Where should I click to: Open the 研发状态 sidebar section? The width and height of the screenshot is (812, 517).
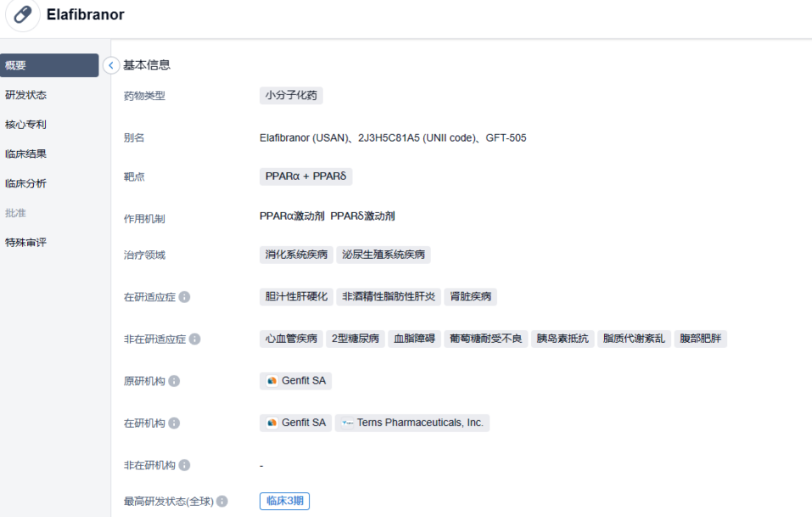pos(26,95)
